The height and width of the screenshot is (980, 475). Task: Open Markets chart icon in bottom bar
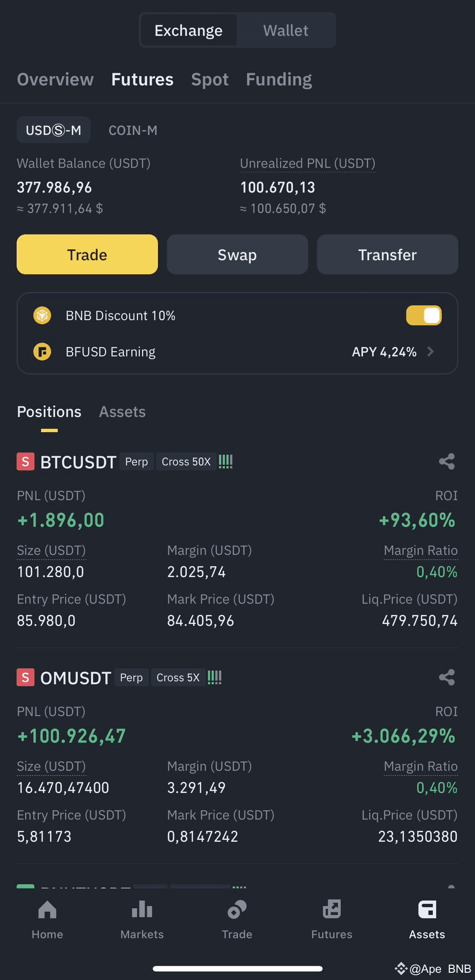coord(142,909)
